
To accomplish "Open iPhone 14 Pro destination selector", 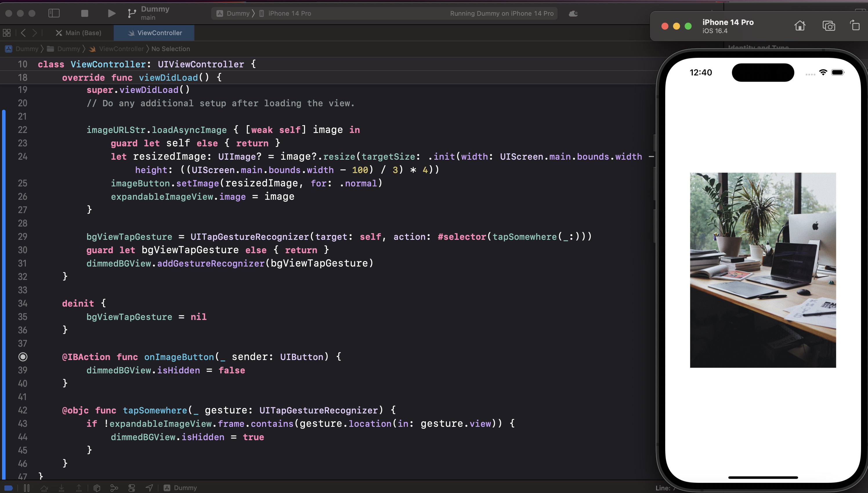I will point(289,14).
